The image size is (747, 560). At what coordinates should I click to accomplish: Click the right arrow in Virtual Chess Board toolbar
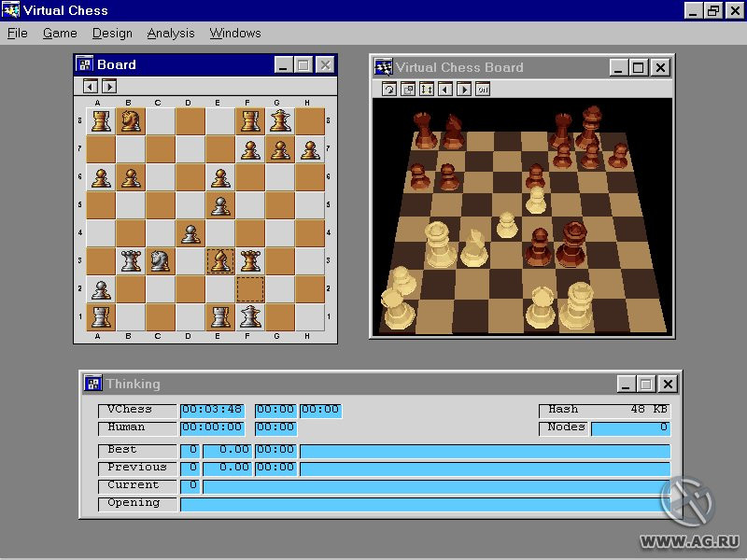(464, 89)
